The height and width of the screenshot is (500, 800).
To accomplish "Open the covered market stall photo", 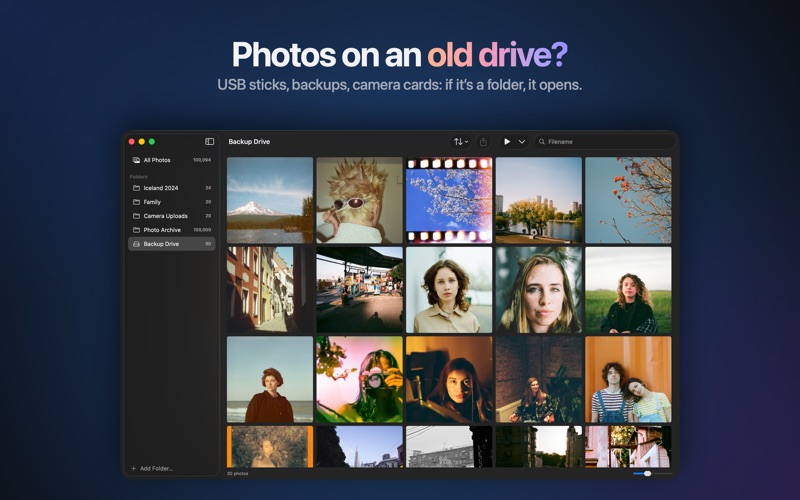I will 359,290.
